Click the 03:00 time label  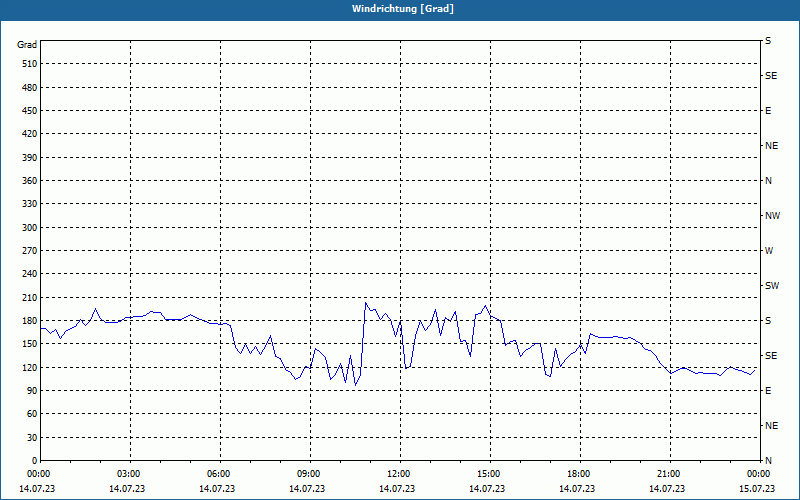click(131, 474)
